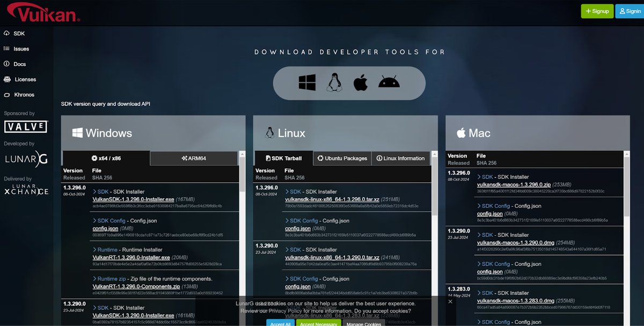Click Linux 23-Jul-2024 release date
644x326 pixels.
(267, 252)
